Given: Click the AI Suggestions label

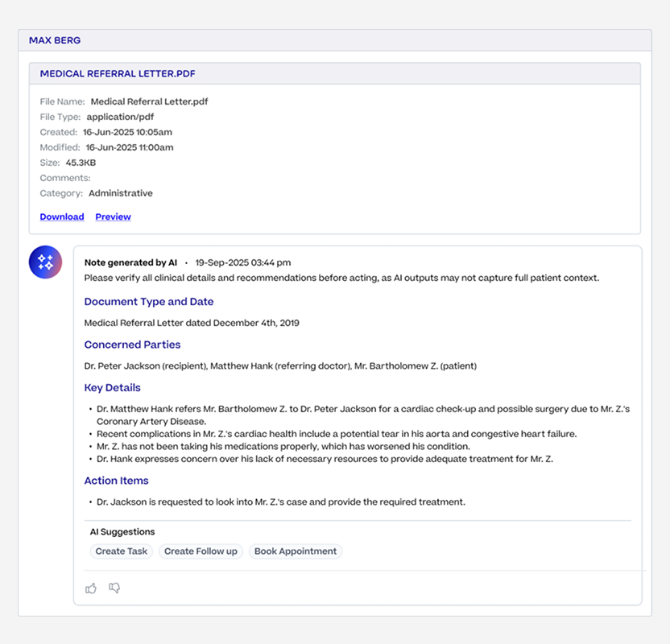Looking at the screenshot, I should pyautogui.click(x=122, y=531).
